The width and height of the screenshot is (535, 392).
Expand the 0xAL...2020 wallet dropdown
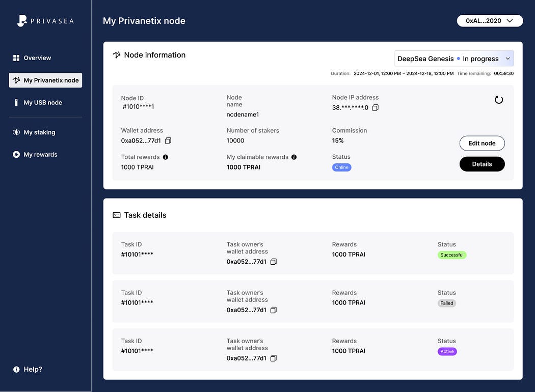tap(490, 21)
